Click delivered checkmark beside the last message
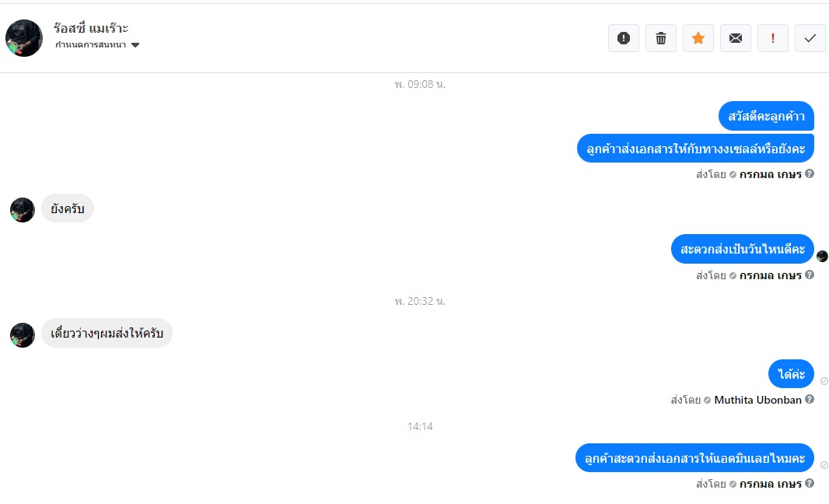Viewport: 829px width, 504px height. [x=824, y=465]
